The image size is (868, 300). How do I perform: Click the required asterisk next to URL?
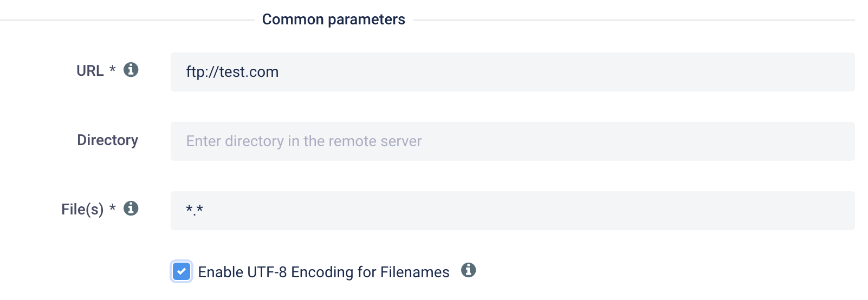pyautogui.click(x=113, y=69)
